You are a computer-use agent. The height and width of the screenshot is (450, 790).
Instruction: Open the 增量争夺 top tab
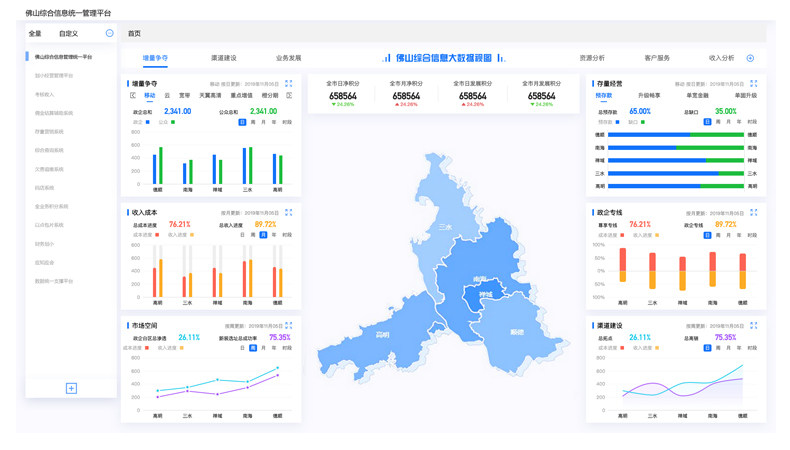[x=155, y=58]
